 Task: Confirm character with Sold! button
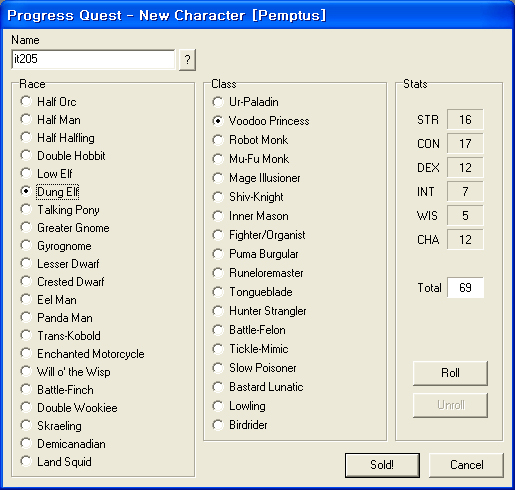[382, 465]
